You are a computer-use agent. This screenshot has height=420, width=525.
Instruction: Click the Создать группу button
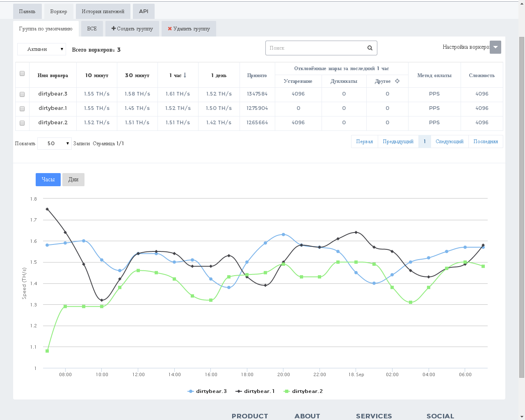pyautogui.click(x=132, y=29)
